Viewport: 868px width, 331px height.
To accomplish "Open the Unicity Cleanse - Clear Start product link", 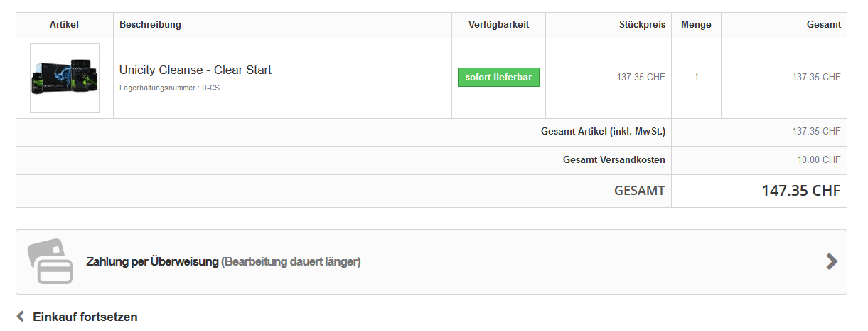I will [x=195, y=70].
